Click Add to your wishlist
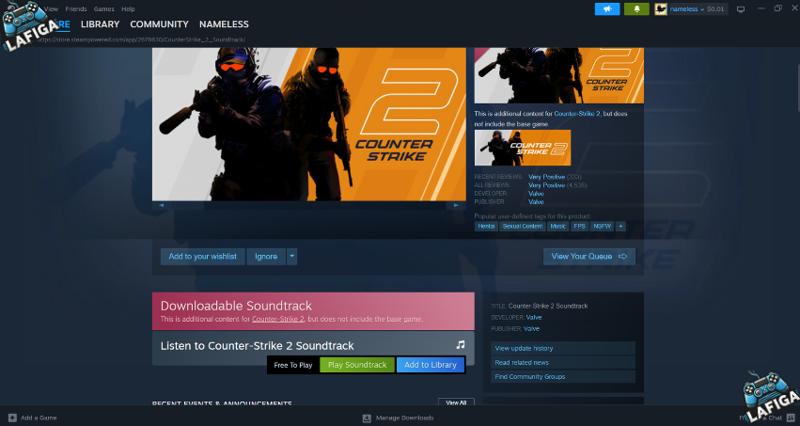The height and width of the screenshot is (426, 800). (x=203, y=256)
